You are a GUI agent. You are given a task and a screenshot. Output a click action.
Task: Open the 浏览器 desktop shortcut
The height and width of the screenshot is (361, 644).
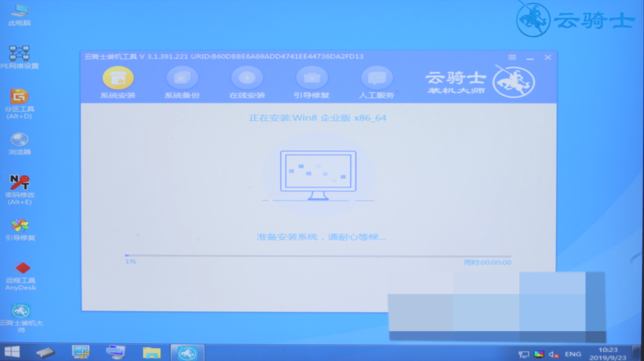tap(20, 143)
